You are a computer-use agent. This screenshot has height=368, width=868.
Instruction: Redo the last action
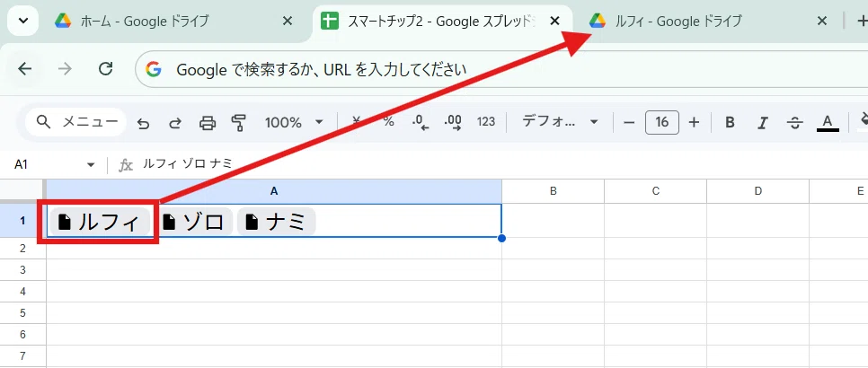click(x=175, y=123)
